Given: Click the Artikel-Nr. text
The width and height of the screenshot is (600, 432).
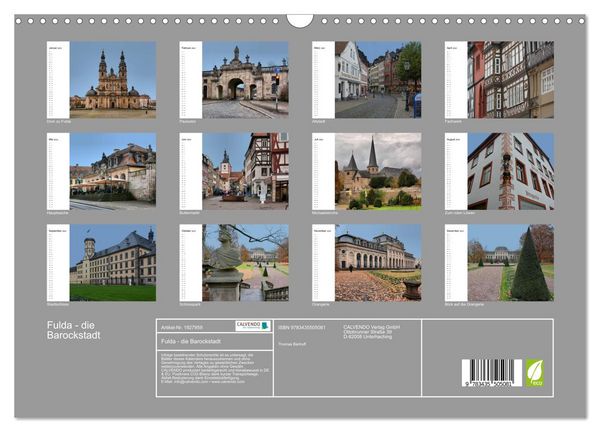Looking at the screenshot, I should click(x=182, y=328).
